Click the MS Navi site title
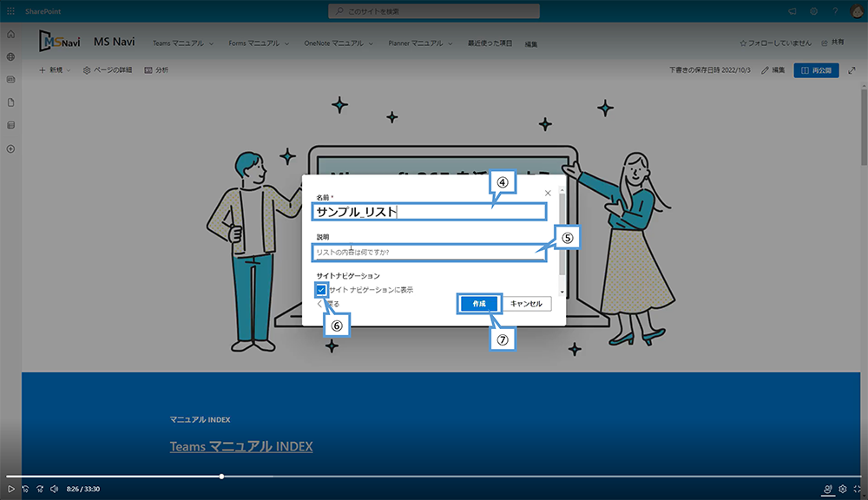 point(114,42)
